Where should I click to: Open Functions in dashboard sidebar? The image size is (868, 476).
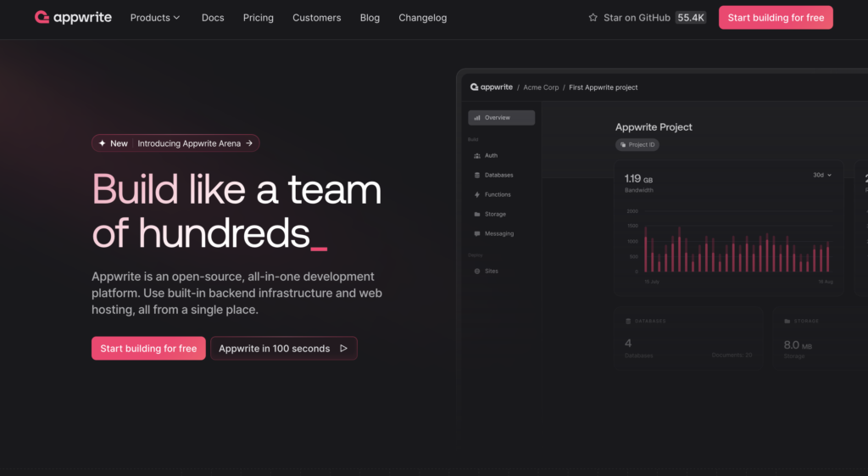point(498,194)
